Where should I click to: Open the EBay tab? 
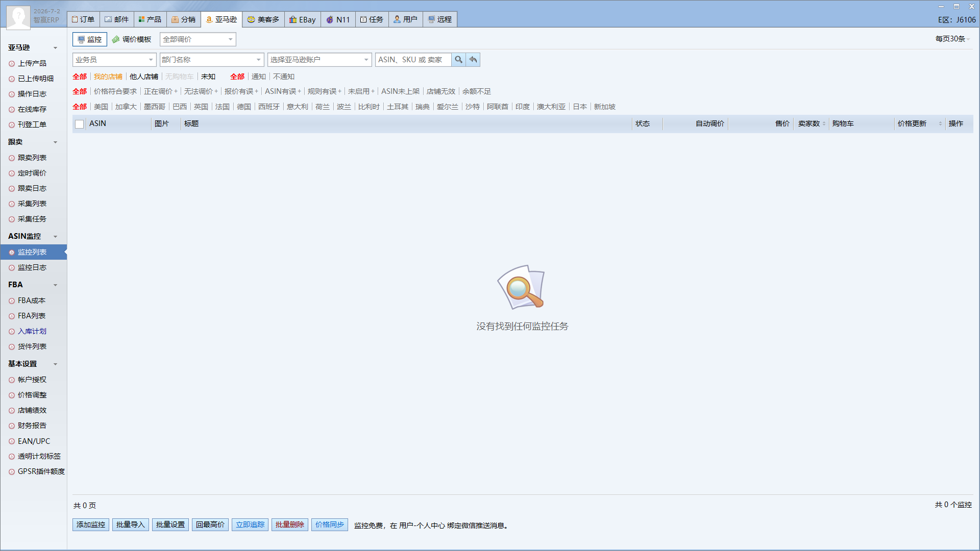click(x=303, y=19)
